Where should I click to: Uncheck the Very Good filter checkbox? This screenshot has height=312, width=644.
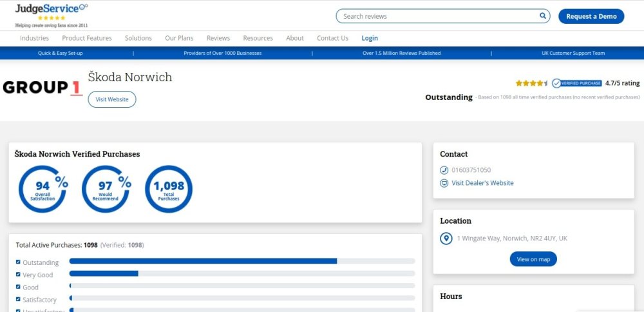tap(18, 274)
